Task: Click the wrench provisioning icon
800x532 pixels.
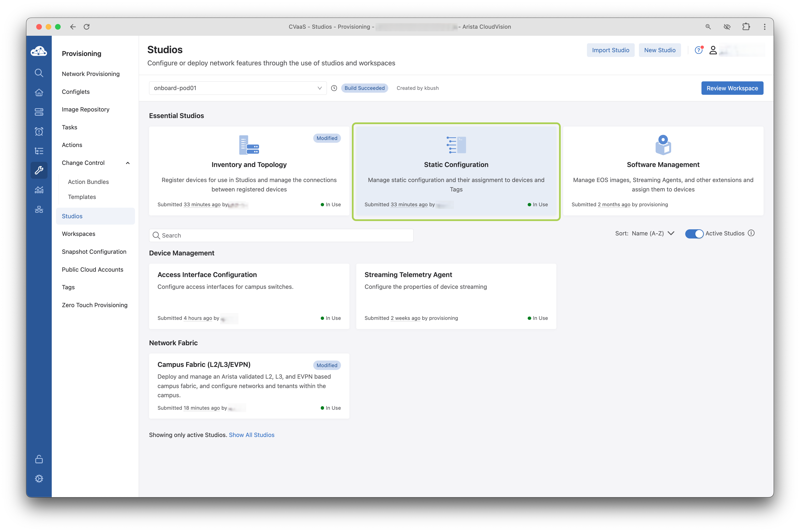Action: (x=39, y=170)
